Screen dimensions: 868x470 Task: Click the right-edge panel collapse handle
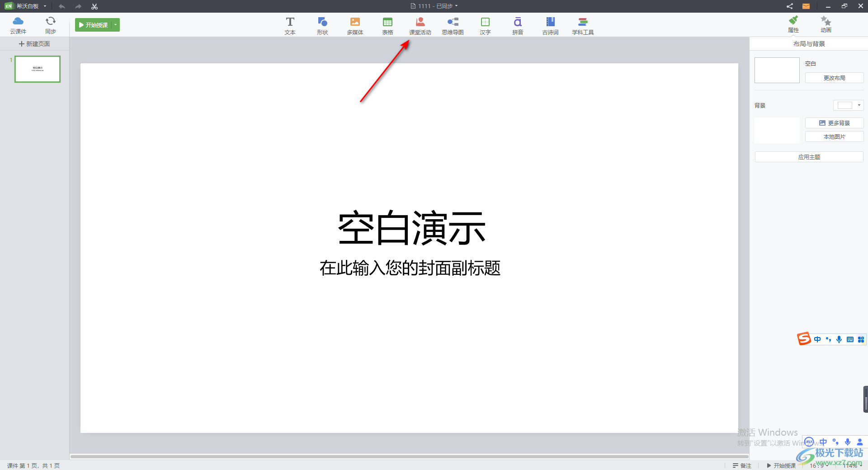[x=865, y=399]
